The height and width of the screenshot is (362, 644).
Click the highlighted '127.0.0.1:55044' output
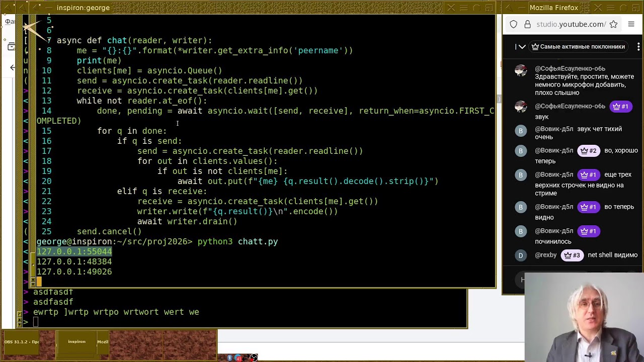click(x=74, y=251)
